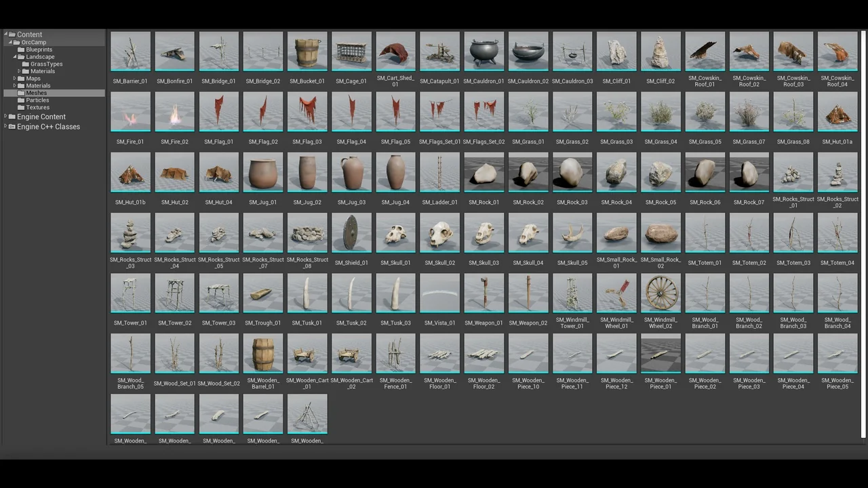Select the SM_Skull_02 thumbnail
This screenshot has height=488, width=868.
point(439,233)
